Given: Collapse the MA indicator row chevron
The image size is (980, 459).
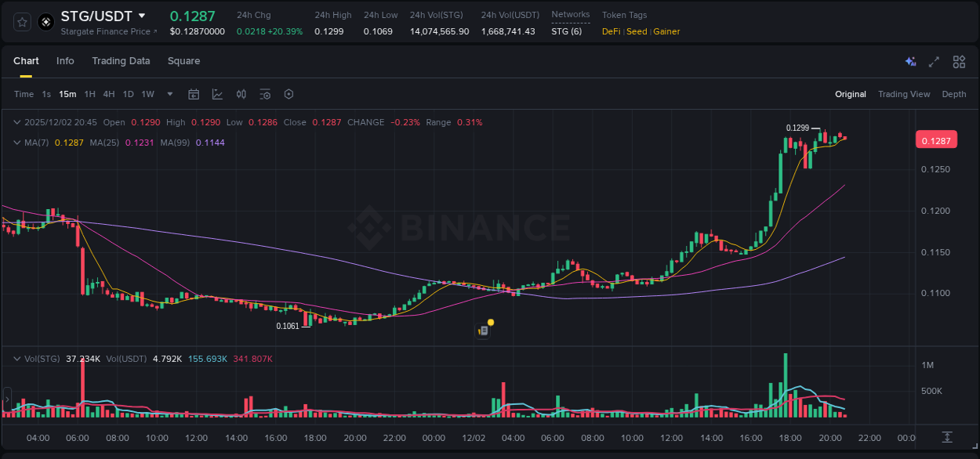Looking at the screenshot, I should point(16,143).
